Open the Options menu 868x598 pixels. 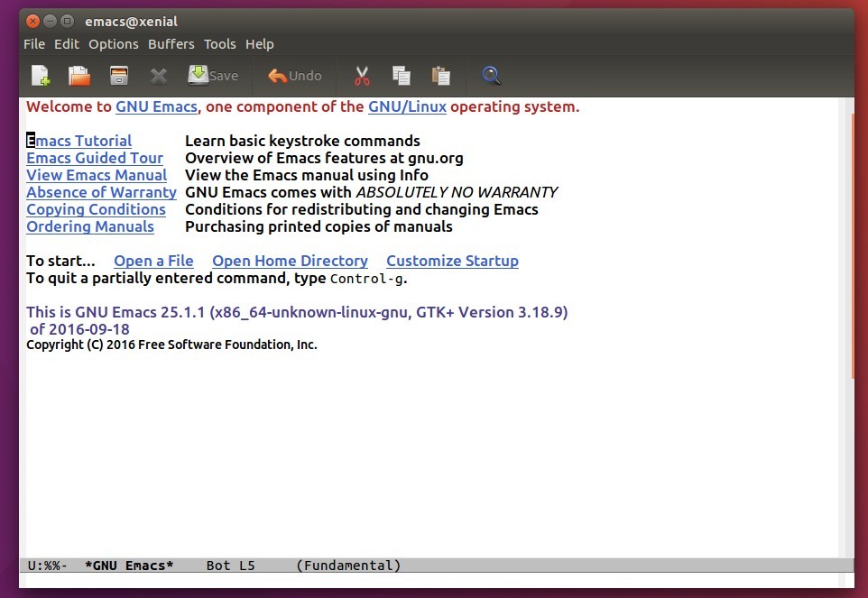click(x=114, y=43)
